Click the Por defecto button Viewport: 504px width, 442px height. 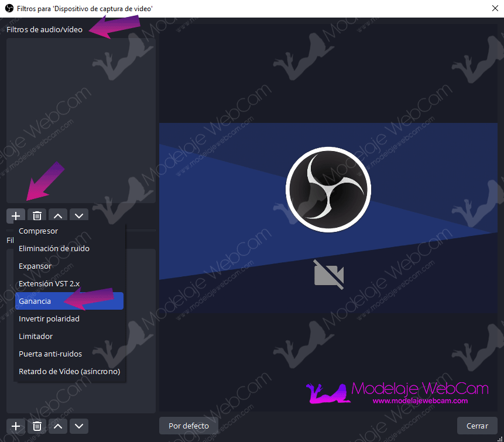pyautogui.click(x=188, y=426)
